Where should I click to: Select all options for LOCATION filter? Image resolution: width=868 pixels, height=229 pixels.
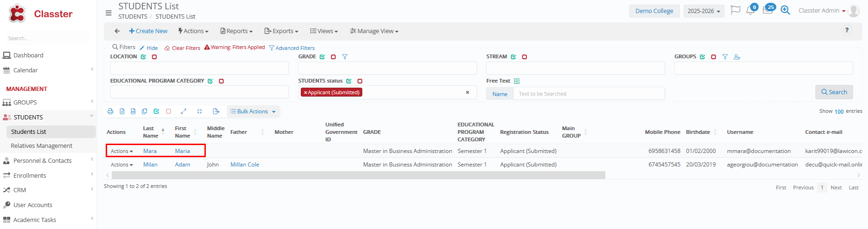click(143, 57)
